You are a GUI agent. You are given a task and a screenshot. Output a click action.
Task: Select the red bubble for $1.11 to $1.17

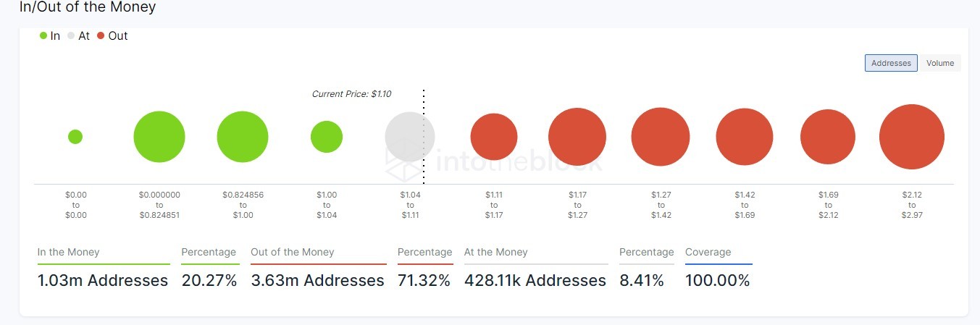(x=494, y=137)
